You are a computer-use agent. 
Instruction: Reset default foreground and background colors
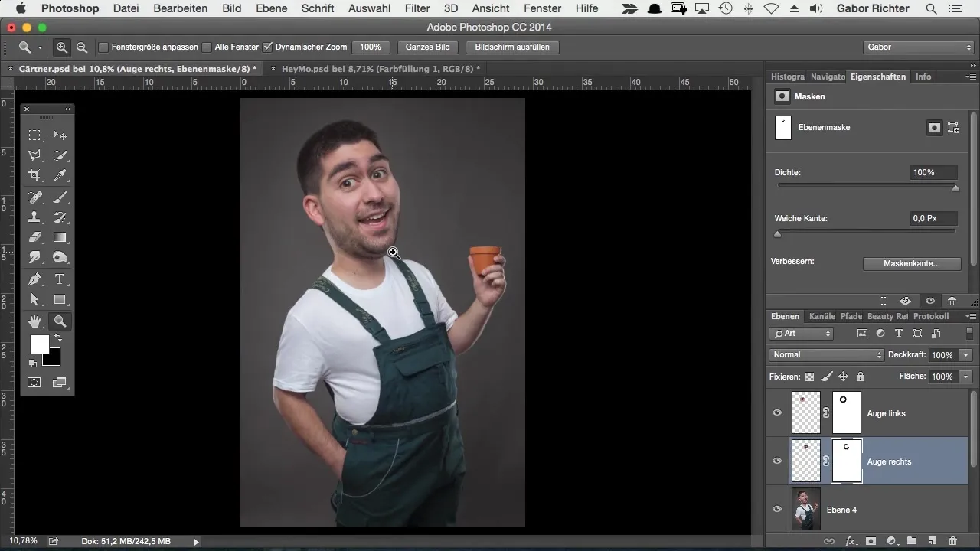click(x=33, y=364)
